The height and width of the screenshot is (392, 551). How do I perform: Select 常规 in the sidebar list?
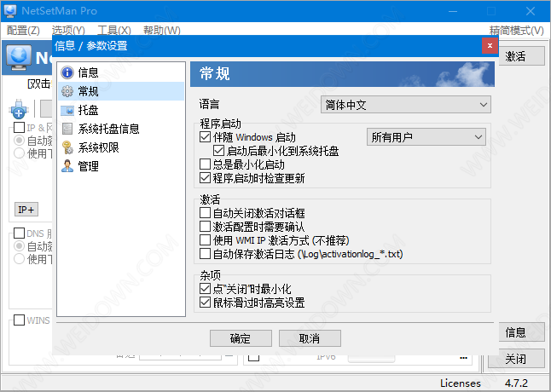pos(121,91)
